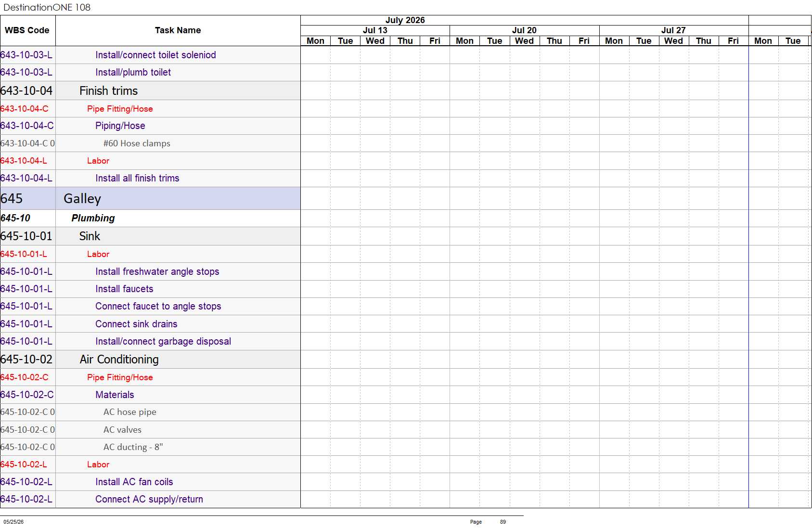Select the 'Plumbing' group row

coord(93,218)
